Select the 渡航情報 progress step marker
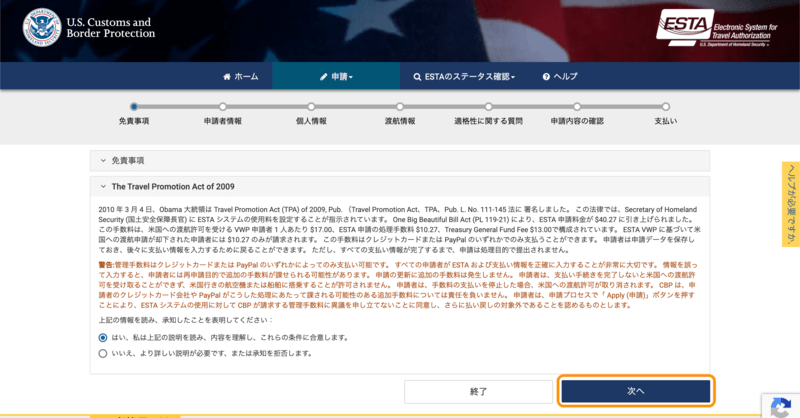800x418 pixels. point(400,107)
